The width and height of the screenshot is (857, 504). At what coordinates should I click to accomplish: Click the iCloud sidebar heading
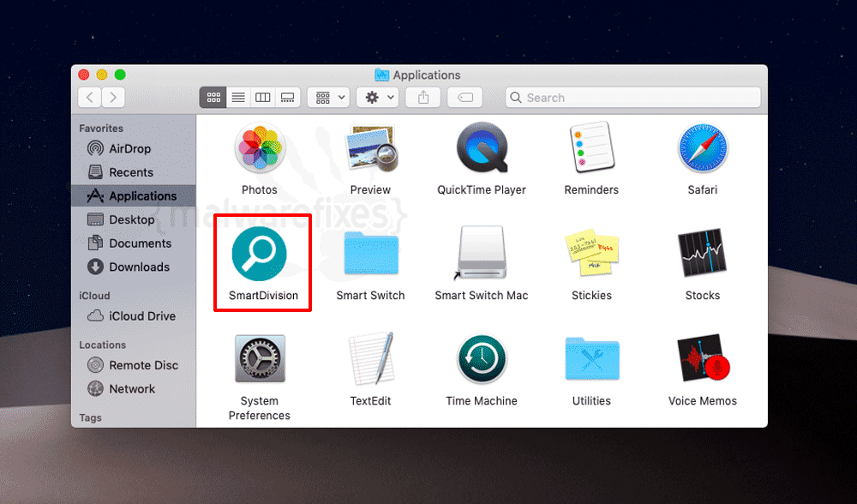(94, 296)
